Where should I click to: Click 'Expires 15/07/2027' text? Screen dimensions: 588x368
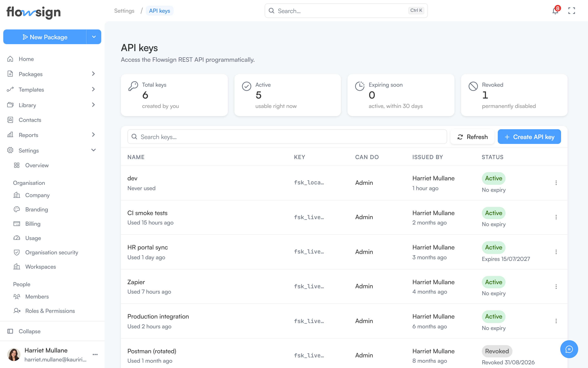click(506, 259)
